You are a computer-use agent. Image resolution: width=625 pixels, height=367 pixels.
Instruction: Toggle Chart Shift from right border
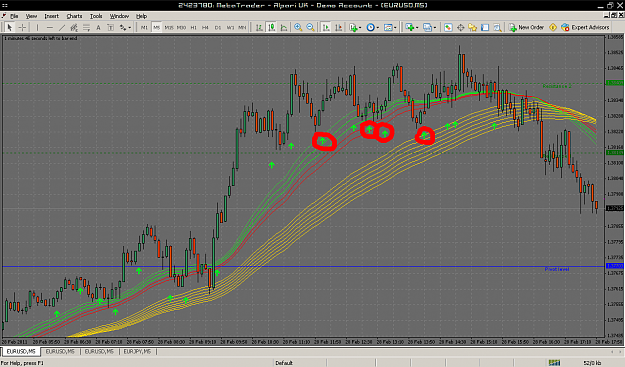pos(338,27)
